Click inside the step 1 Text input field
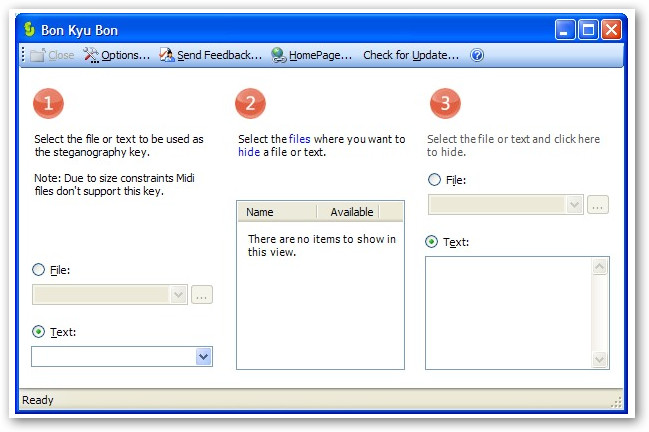The height and width of the screenshot is (432, 649). click(x=114, y=356)
